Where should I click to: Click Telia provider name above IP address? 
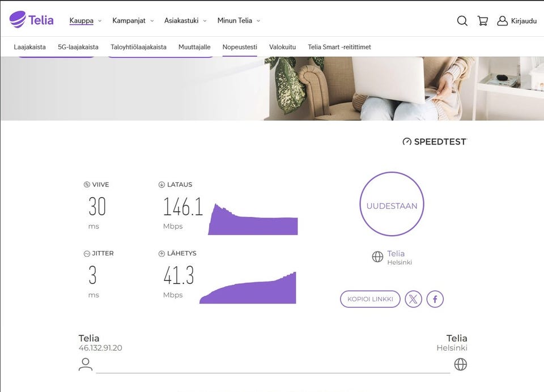[x=89, y=338]
